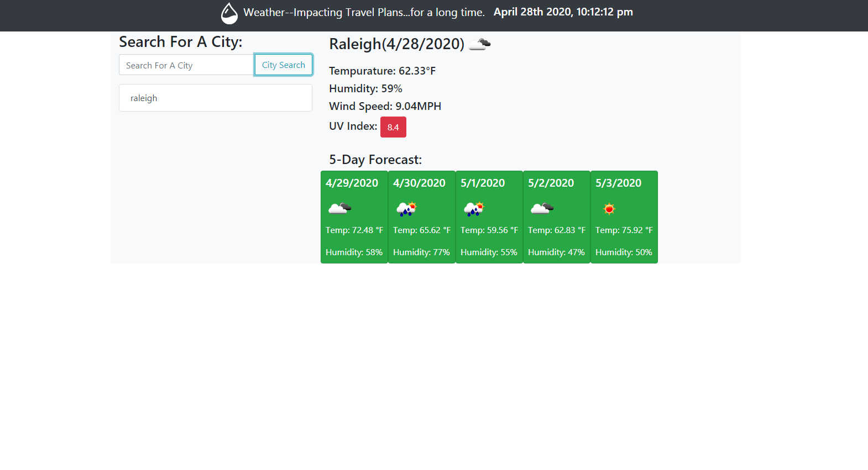Click the 5/2/2020 forecast date heading
Screen dimensions: 868x470
pos(551,183)
